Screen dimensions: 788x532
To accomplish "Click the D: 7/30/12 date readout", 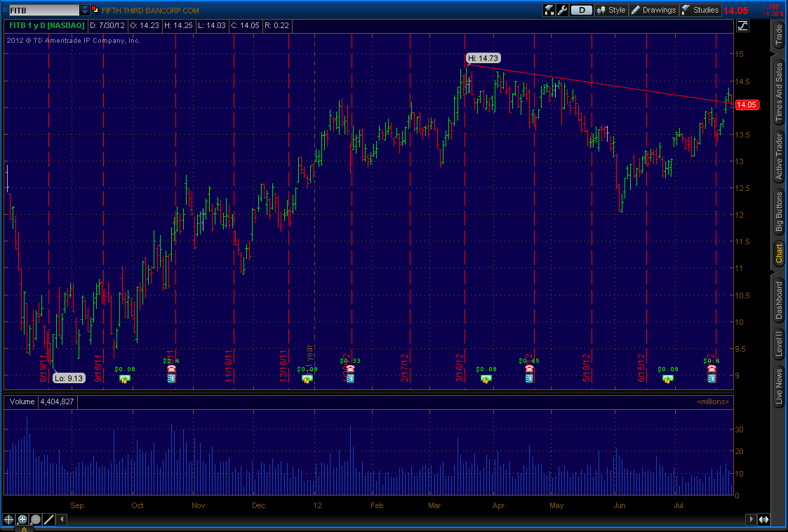I will click(x=107, y=25).
